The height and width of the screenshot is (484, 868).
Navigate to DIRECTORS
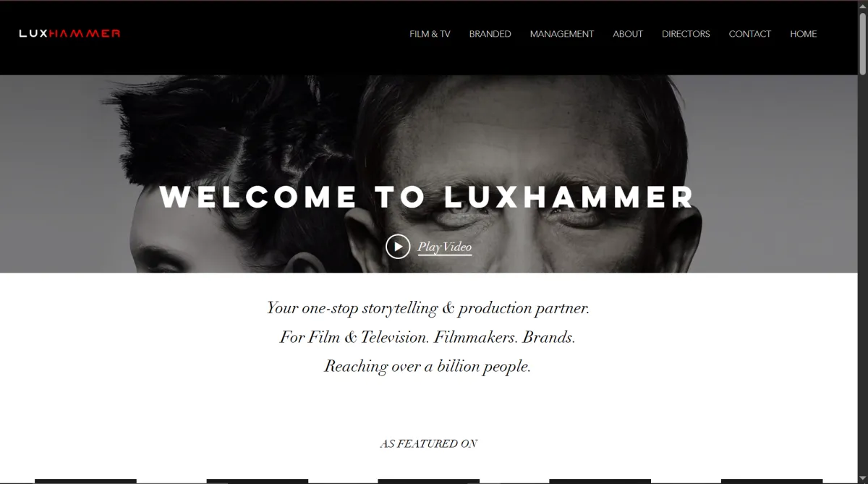point(686,34)
